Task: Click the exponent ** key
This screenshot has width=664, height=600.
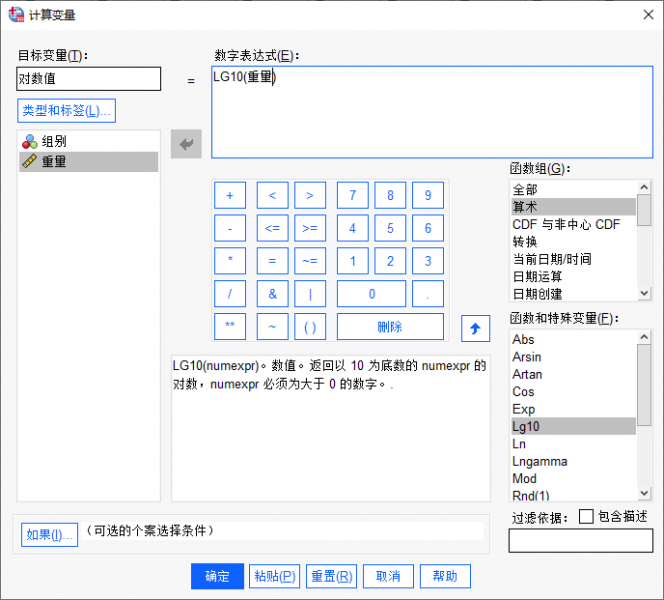Action: 230,326
